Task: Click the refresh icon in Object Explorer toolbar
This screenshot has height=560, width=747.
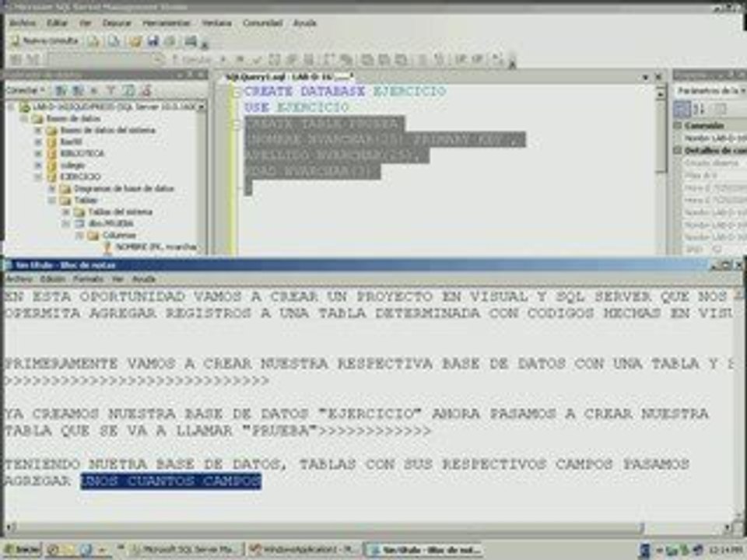Action: point(128,89)
